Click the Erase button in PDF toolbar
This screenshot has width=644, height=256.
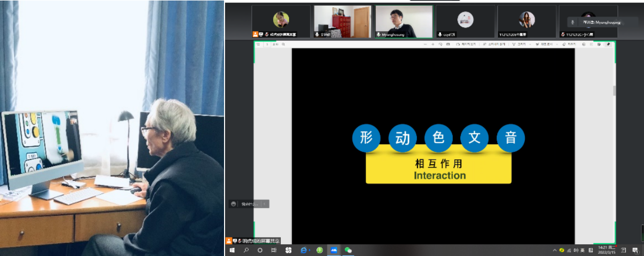pos(568,44)
